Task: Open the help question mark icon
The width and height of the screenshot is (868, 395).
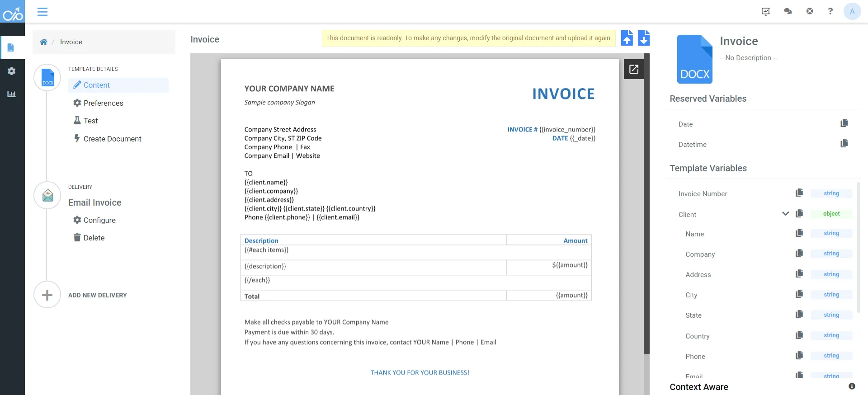Action: tap(830, 11)
